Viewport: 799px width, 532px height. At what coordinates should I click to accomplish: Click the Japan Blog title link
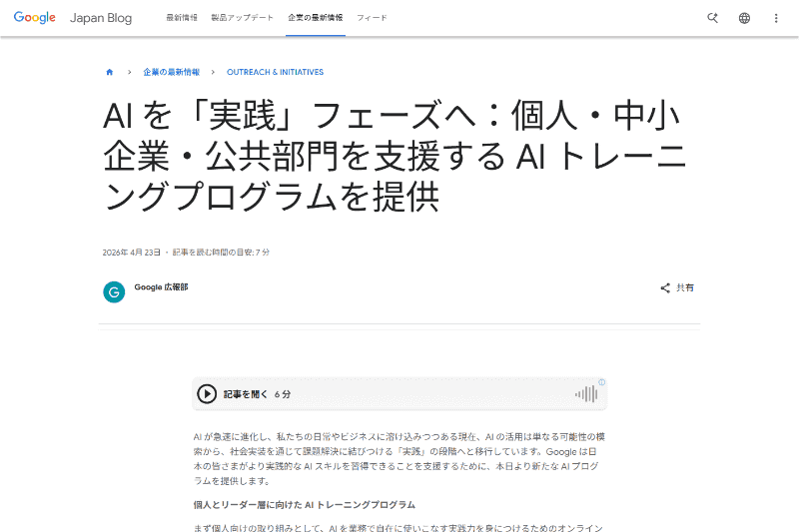point(101,18)
